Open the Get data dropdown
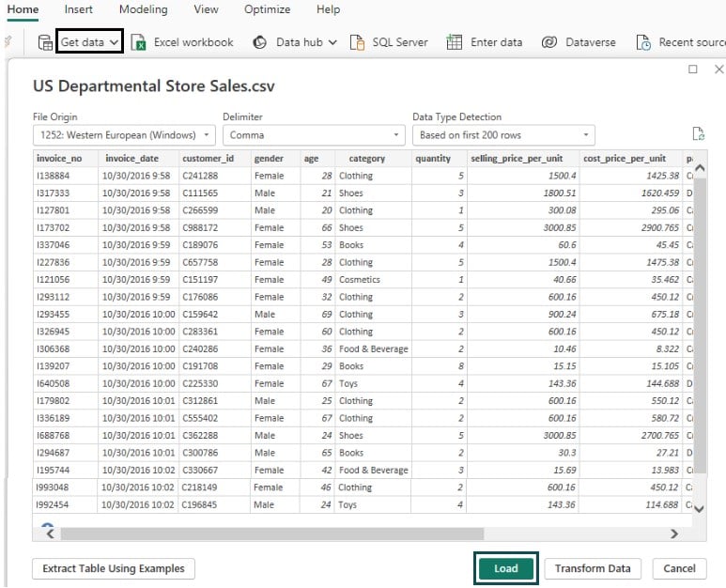This screenshot has width=726, height=588. (x=89, y=42)
